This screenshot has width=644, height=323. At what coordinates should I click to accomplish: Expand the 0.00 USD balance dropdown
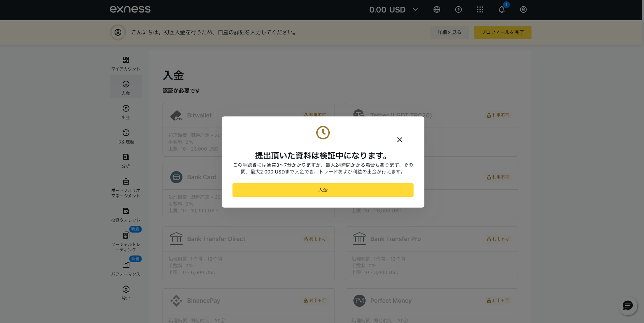pyautogui.click(x=393, y=10)
